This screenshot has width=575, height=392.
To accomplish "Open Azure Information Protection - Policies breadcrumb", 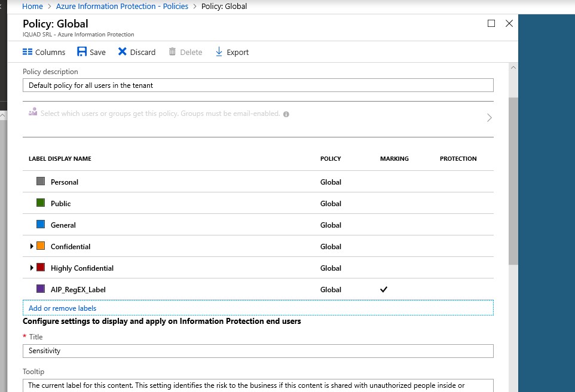I will click(122, 6).
